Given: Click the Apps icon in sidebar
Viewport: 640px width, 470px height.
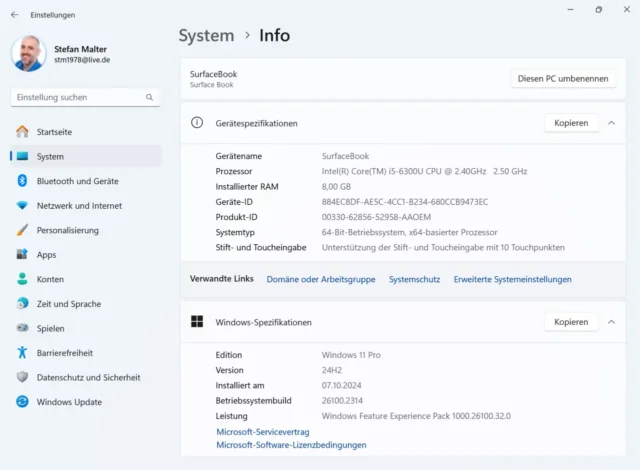Looking at the screenshot, I should click(22, 255).
